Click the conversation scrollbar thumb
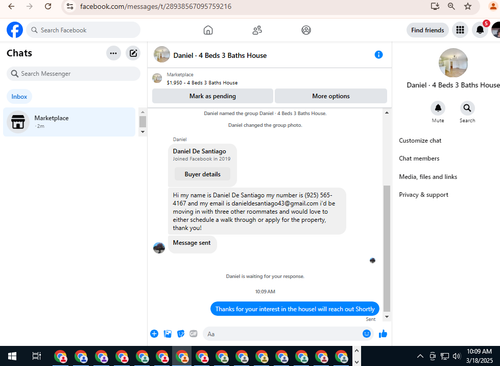The image size is (500, 366). point(387,248)
